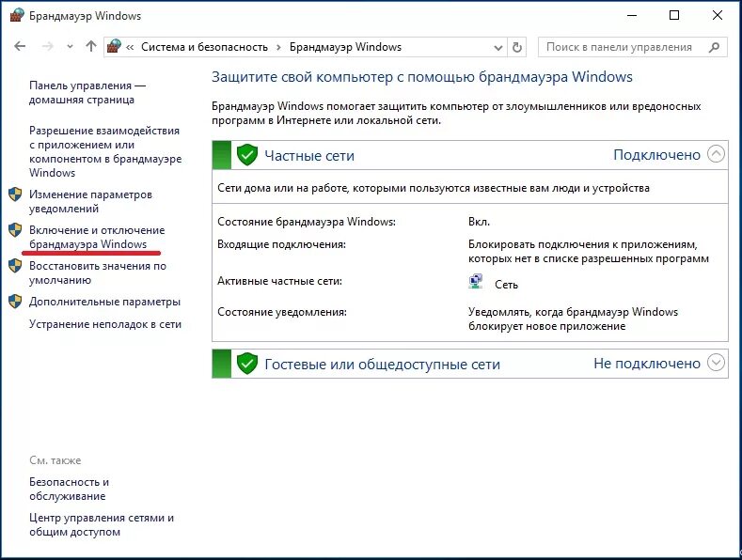742x560 pixels.
Task: Collapse 'Частные сети' with the up chevron
Action: (716, 154)
